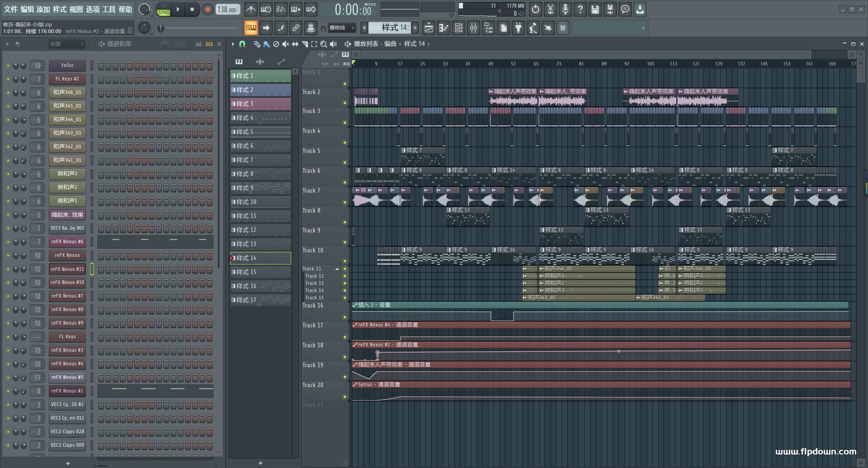The width and height of the screenshot is (868, 468).
Task: Mute Track 16 via green light
Action: 345,317
